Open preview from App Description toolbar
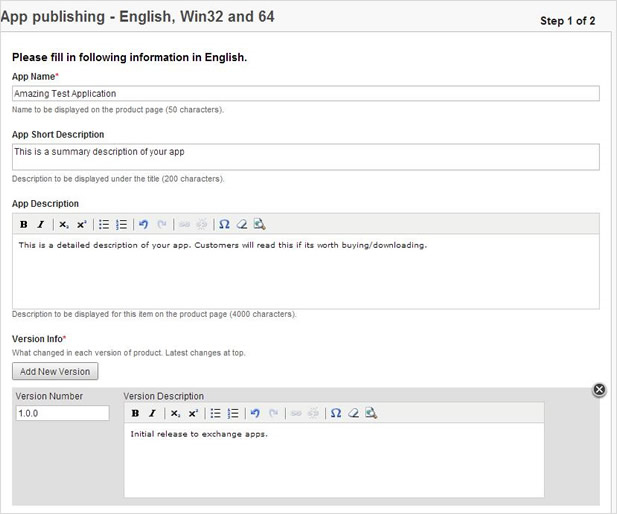The image size is (617, 514). (259, 224)
